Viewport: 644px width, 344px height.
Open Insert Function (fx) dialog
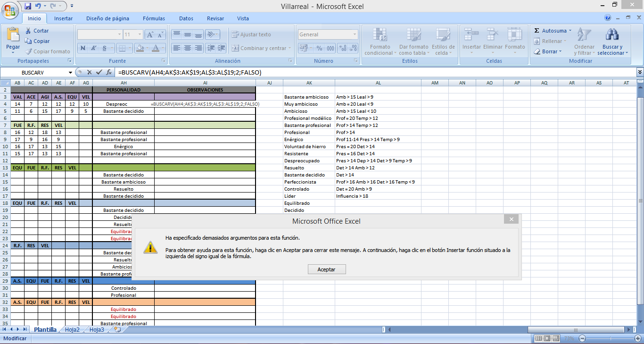click(109, 72)
